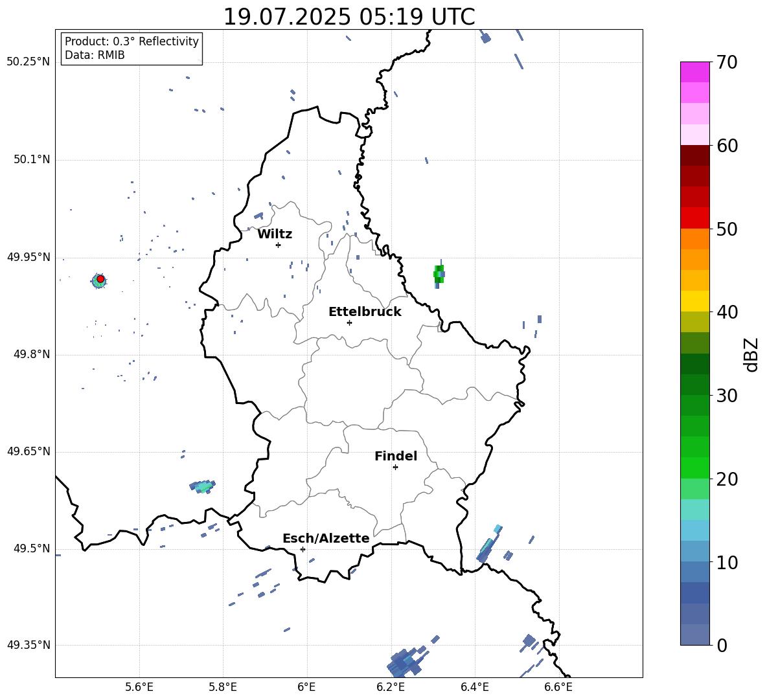
Task: Click the 5.8°E longitude label
Action: [223, 688]
